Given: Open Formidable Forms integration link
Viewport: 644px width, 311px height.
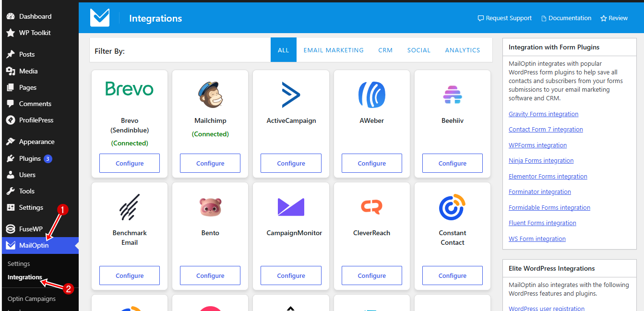Looking at the screenshot, I should pos(549,207).
